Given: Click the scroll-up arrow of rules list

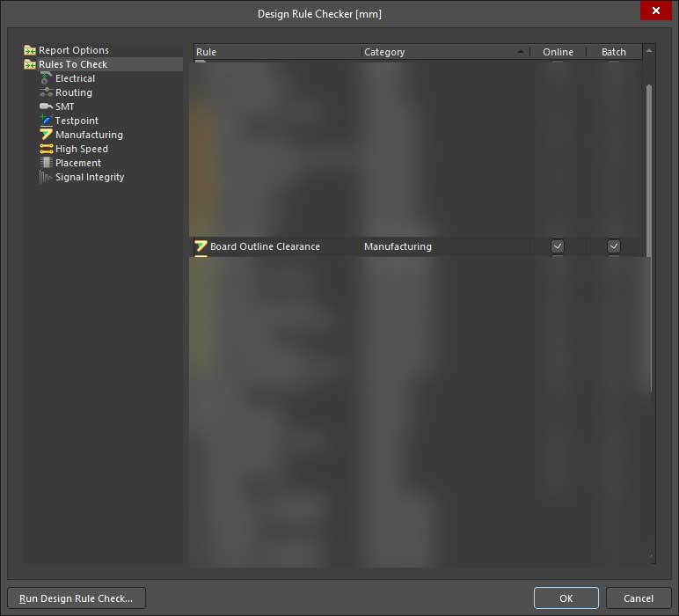Looking at the screenshot, I should tap(649, 52).
